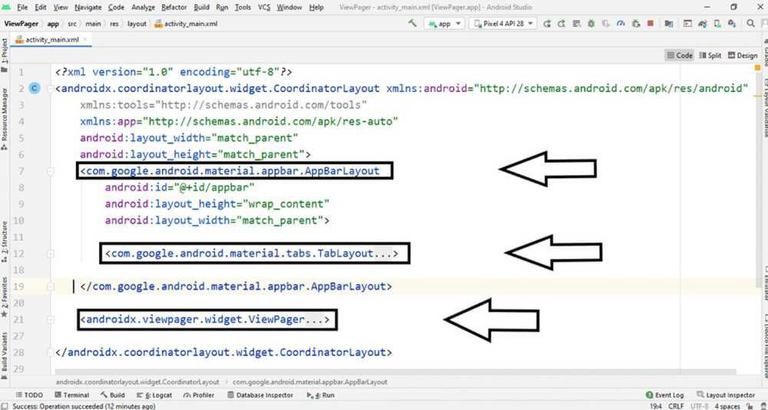This screenshot has height=410, width=768.
Task: Open the VCS menu
Action: (264, 7)
